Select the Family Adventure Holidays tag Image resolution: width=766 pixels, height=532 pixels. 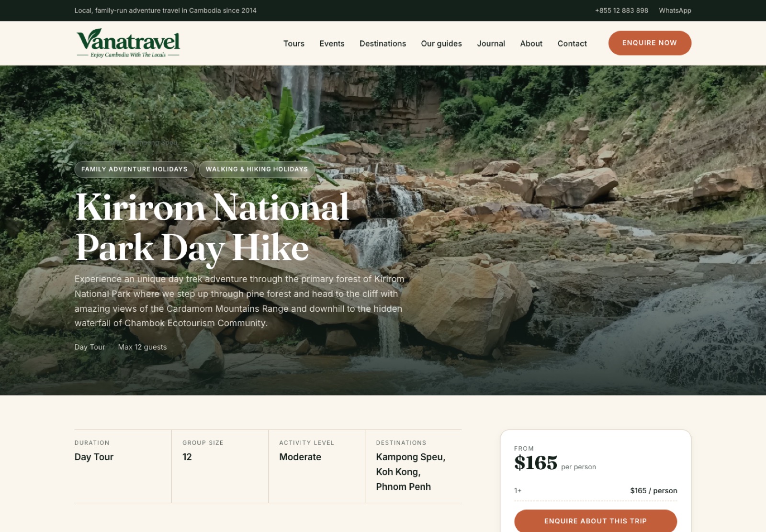coord(135,169)
